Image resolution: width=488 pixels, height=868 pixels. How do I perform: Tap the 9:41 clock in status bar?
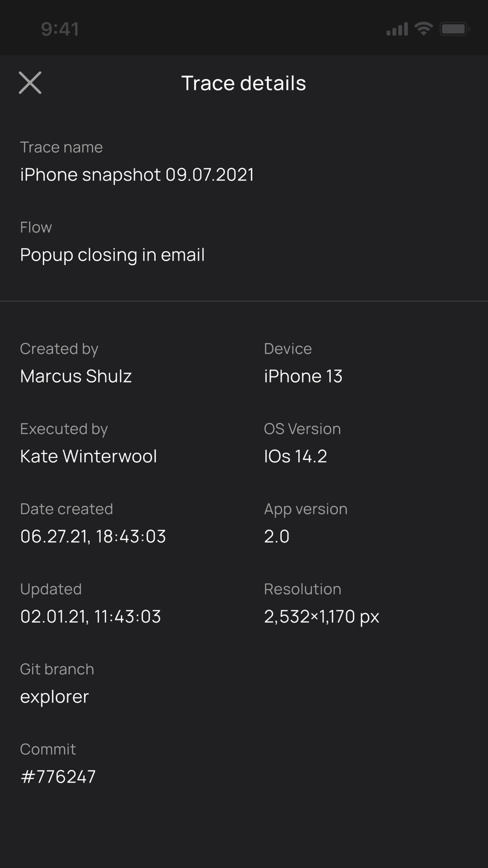click(60, 29)
